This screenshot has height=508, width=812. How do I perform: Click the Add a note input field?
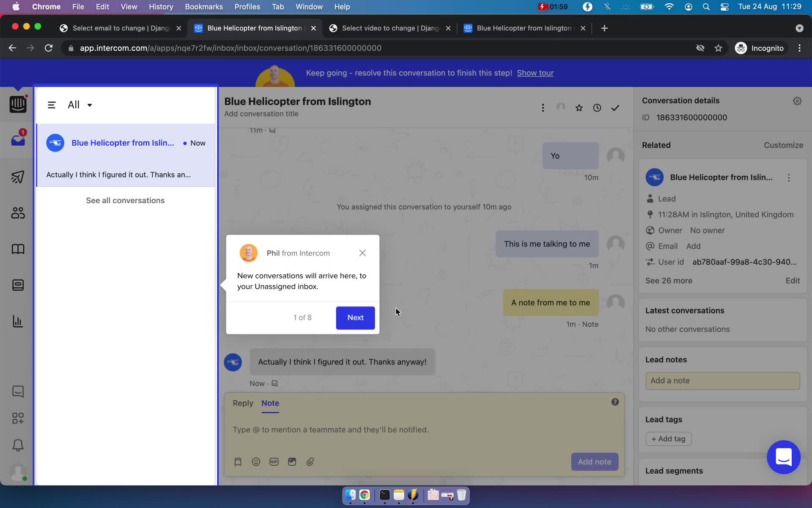pos(723,380)
